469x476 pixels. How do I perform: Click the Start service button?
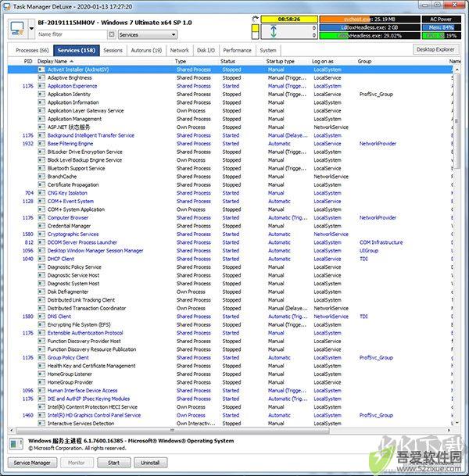pos(114,463)
